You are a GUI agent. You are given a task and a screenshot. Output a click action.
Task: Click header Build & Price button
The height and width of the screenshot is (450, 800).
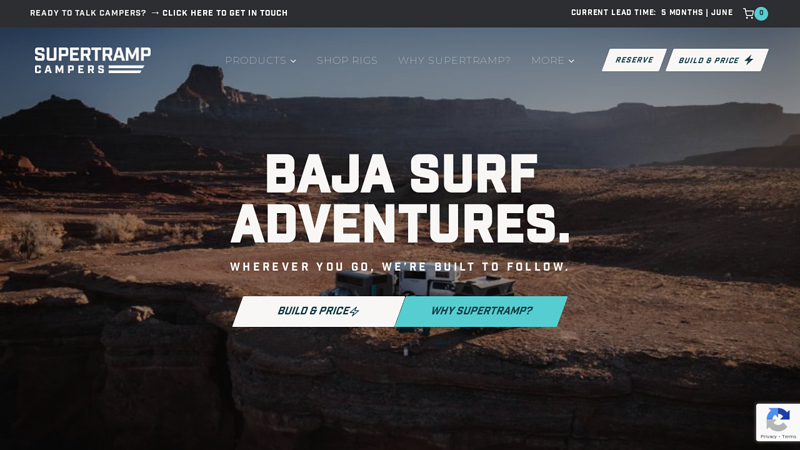pos(717,60)
